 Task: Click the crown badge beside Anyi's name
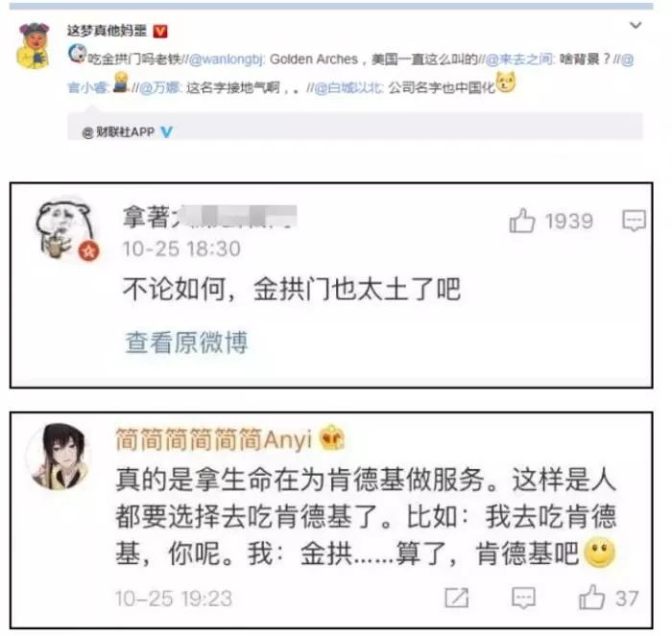click(x=332, y=437)
